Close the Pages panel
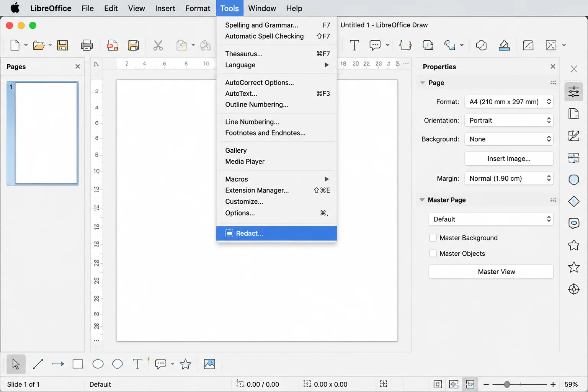 click(78, 67)
